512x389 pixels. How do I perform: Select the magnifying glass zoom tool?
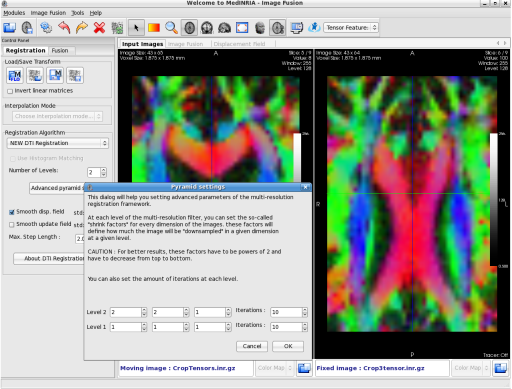pyautogui.click(x=172, y=27)
